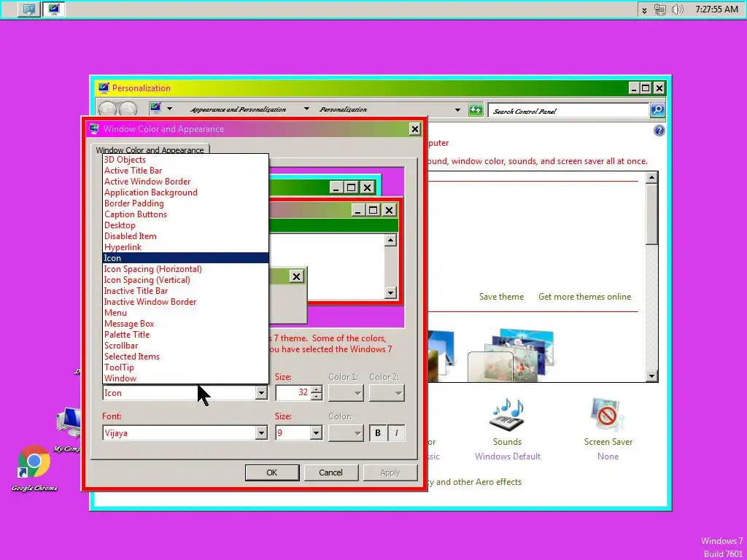Viewport: 747px width, 560px height.
Task: Pick Scrollbar from the item list
Action: 186,346
